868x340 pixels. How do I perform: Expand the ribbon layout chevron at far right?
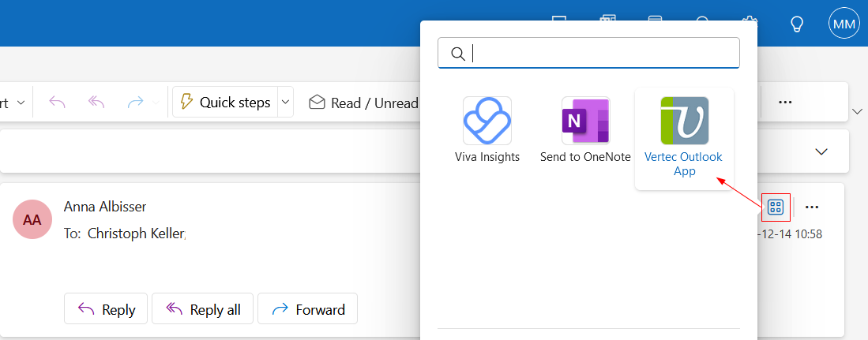click(859, 111)
